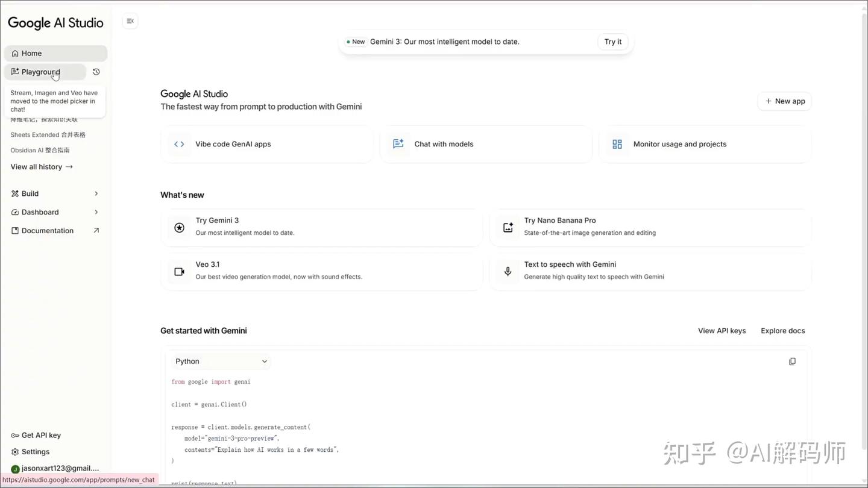Click the grid icon on Monitor usage and projects
Image resolution: width=868 pixels, height=488 pixels.
pos(617,144)
